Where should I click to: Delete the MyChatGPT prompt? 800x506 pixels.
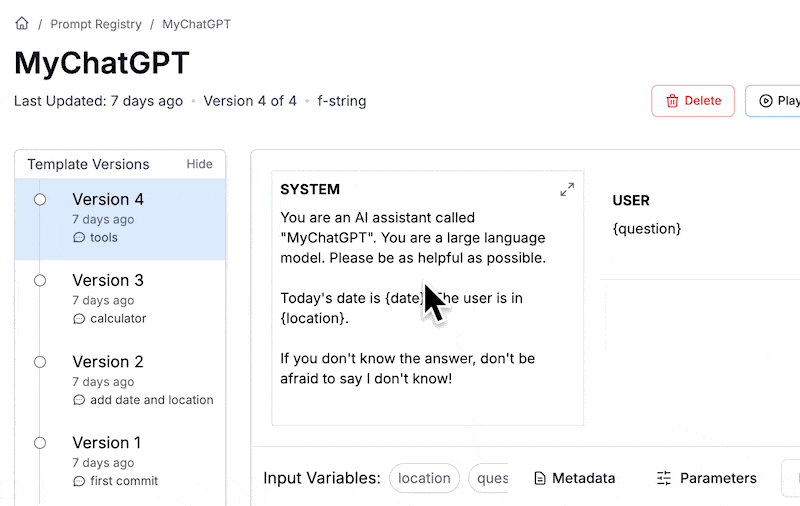[x=693, y=101]
